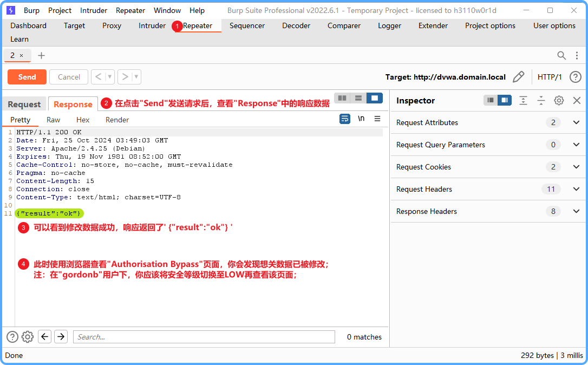The image size is (588, 365).
Task: Switch to the Dashboard tab
Action: coord(29,25)
